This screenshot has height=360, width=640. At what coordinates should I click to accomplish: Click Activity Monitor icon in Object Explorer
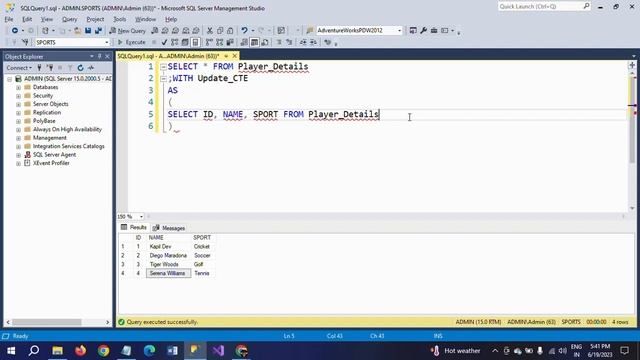pyautogui.click(x=91, y=68)
